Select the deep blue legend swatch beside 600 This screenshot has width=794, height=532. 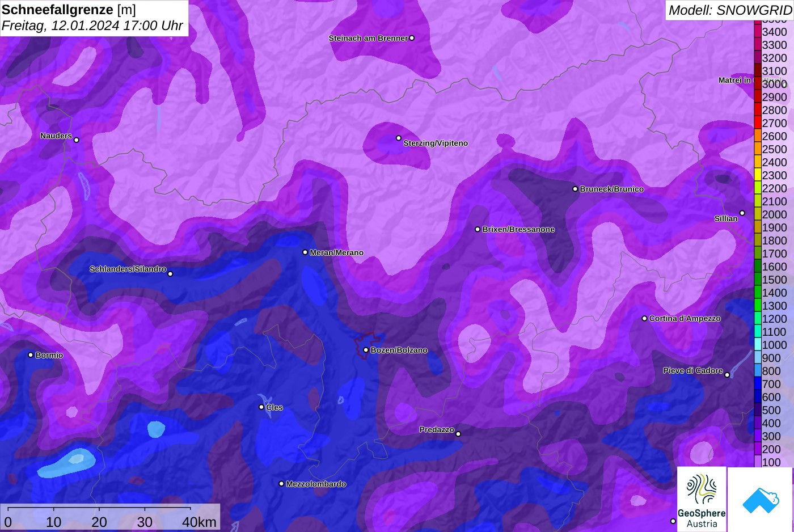pyautogui.click(x=758, y=397)
